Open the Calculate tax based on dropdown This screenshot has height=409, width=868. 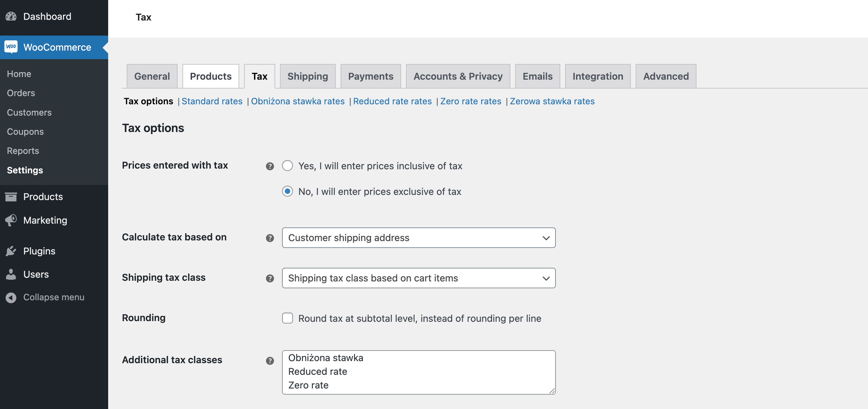(x=418, y=238)
